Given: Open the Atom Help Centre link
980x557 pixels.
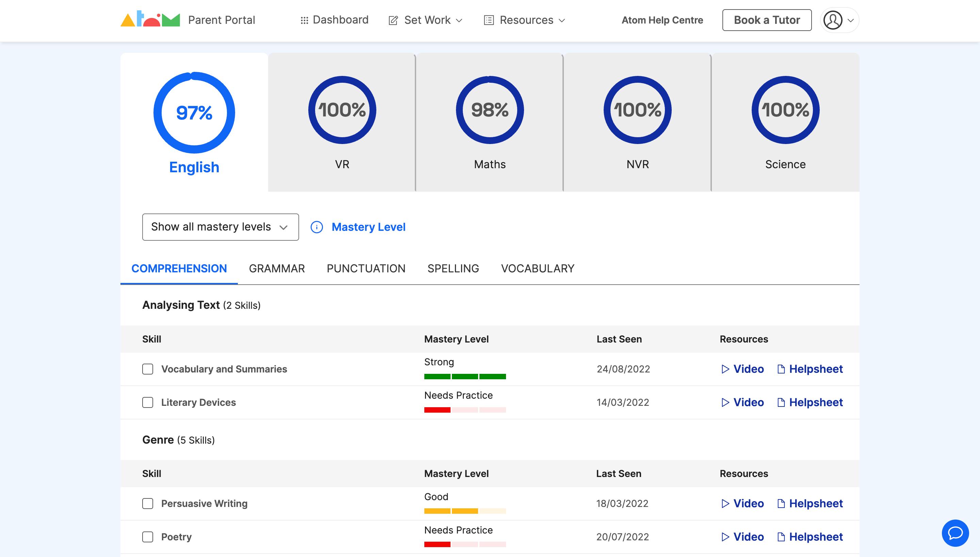Looking at the screenshot, I should click(x=662, y=20).
